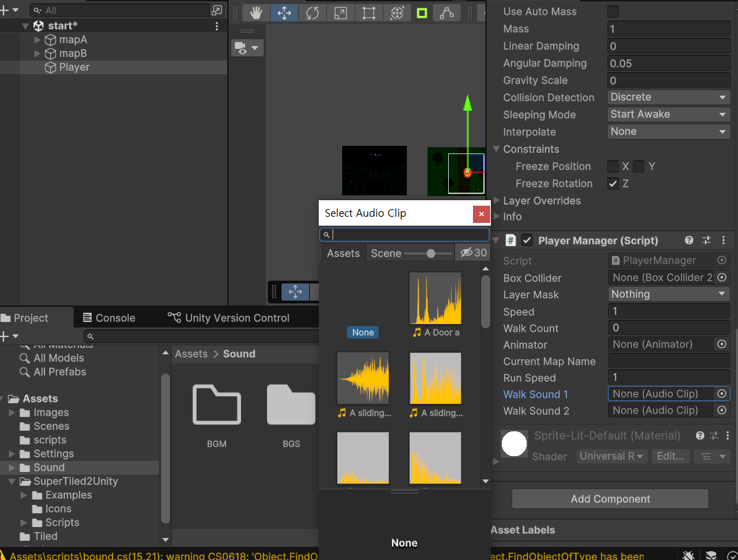The image size is (738, 560).
Task: Open the Console tab
Action: 109,318
